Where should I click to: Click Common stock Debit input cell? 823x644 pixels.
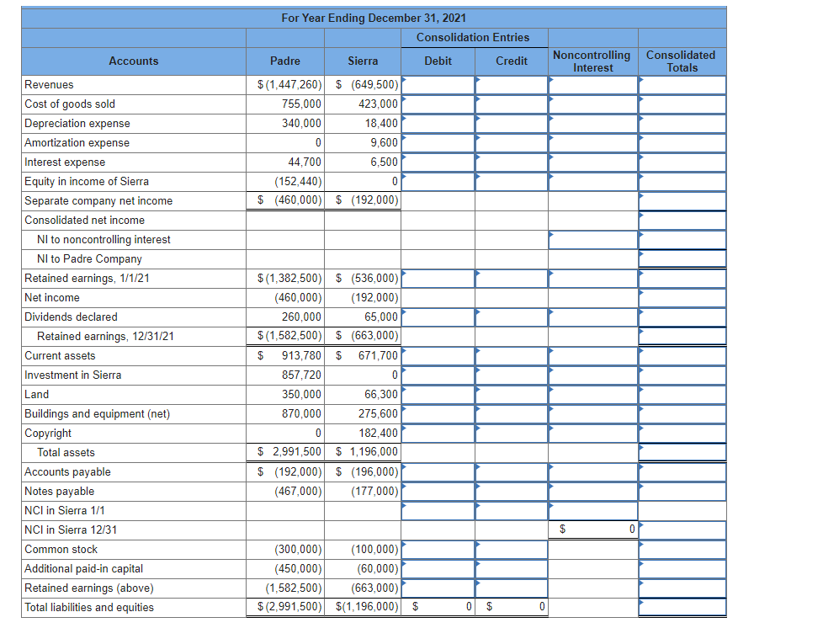tap(438, 551)
